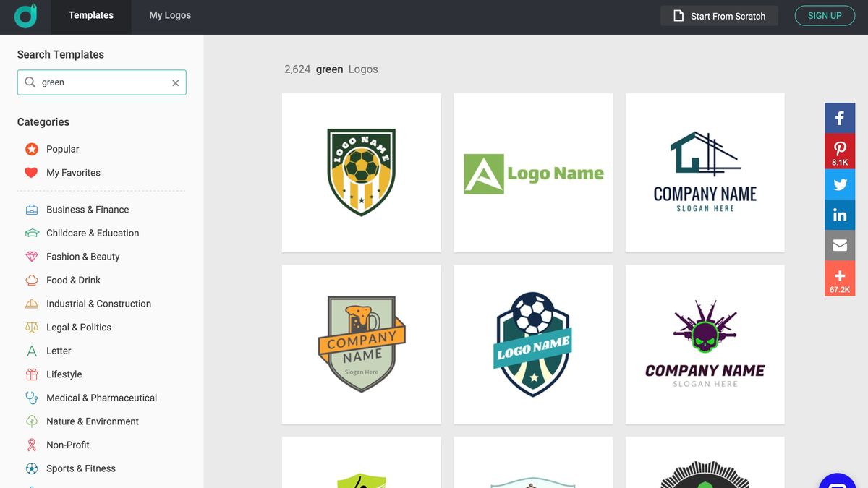Select Food & Drink category
The width and height of the screenshot is (868, 488).
pyautogui.click(x=73, y=281)
